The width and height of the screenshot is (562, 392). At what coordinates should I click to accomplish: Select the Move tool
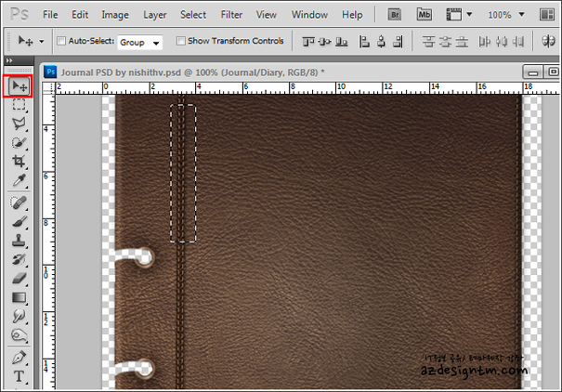click(x=19, y=86)
